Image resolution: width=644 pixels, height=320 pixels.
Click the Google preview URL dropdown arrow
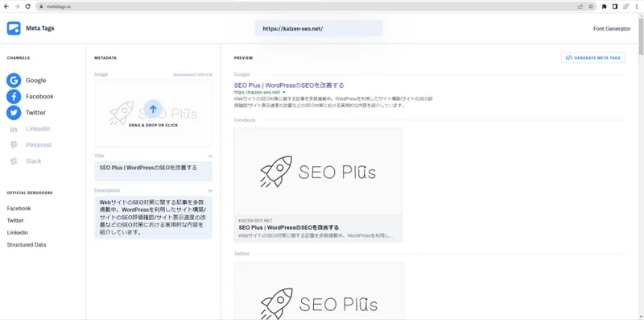[284, 93]
